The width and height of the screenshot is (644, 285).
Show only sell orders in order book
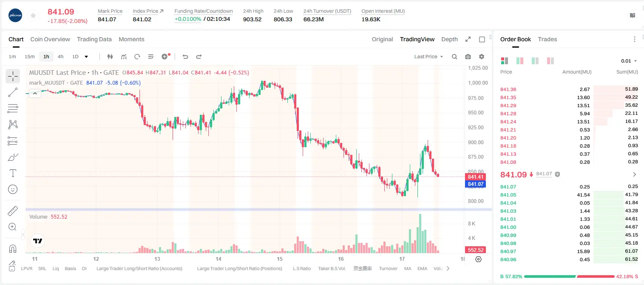point(550,61)
